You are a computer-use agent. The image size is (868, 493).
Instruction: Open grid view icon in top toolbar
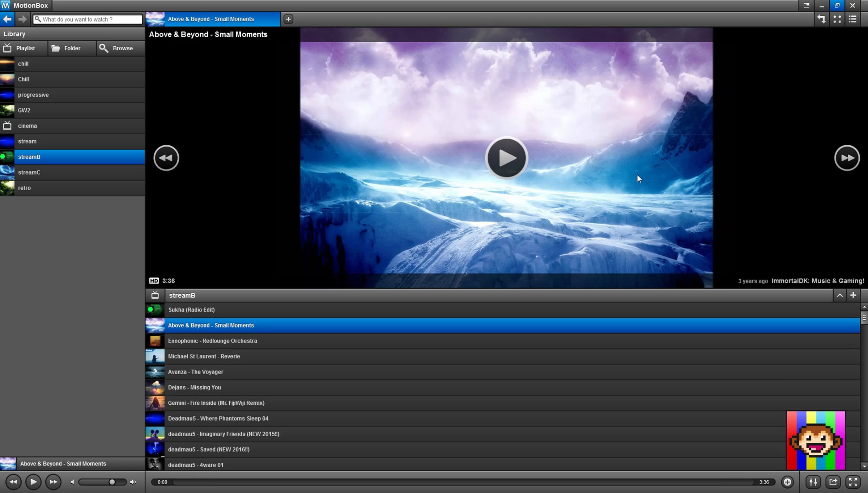tap(837, 19)
